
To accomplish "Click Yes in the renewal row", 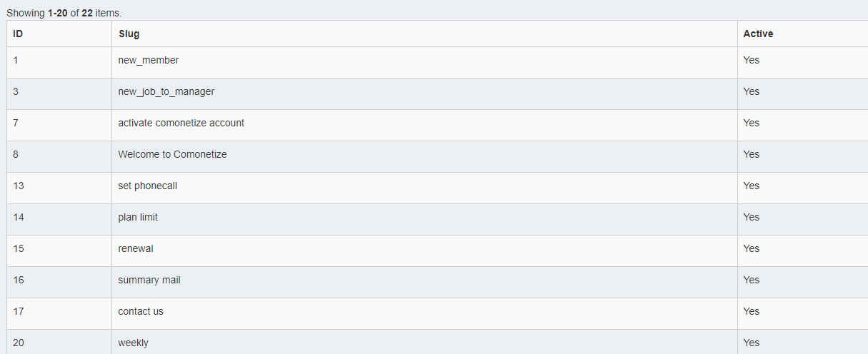I will click(x=751, y=248).
